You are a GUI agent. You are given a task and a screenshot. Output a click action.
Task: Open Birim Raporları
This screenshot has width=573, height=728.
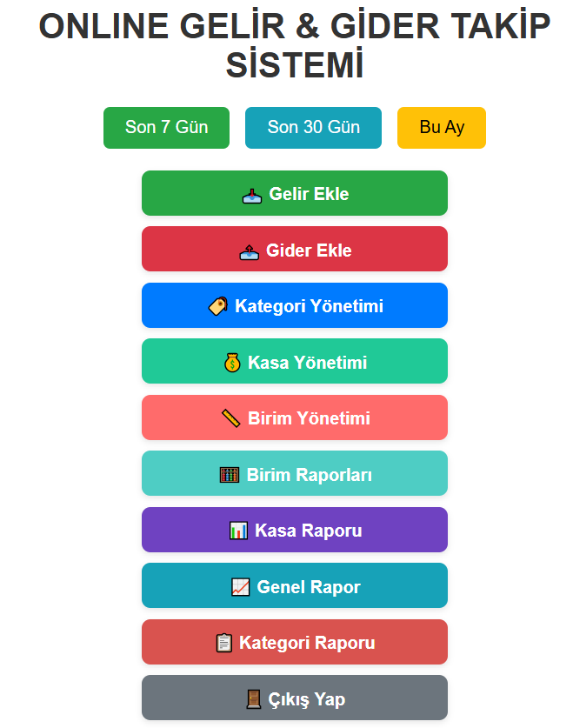point(310,475)
